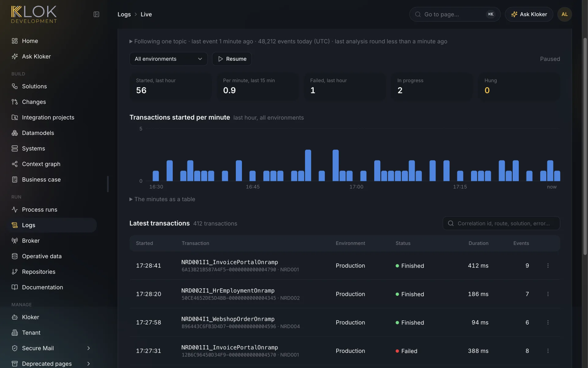
Task: Sort by the Duration column header
Action: (x=478, y=243)
